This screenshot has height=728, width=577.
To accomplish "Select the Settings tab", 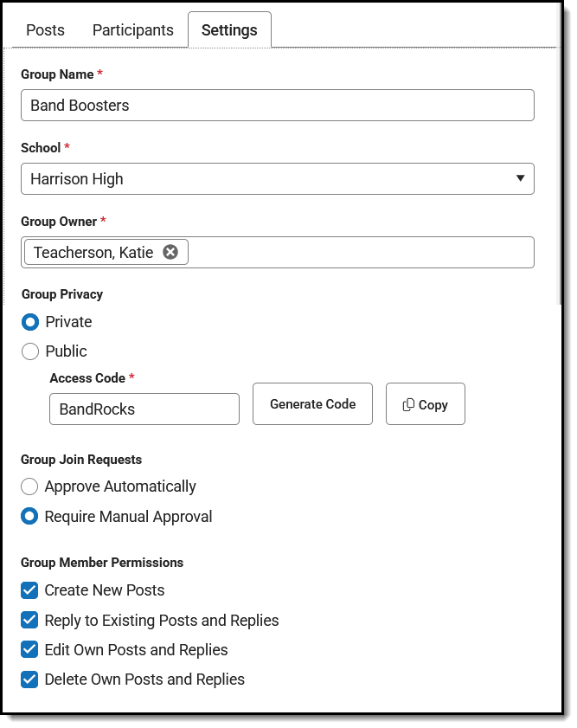I will (x=229, y=30).
